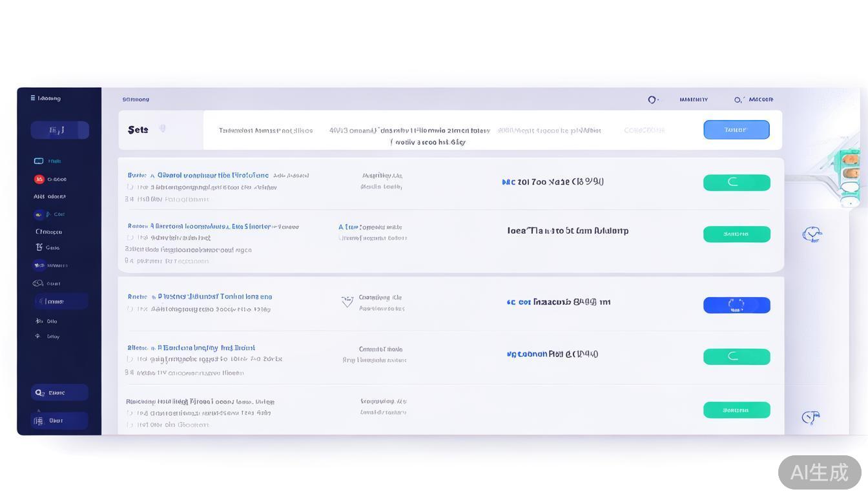Open the dropdown marker next to Sets

163,129
